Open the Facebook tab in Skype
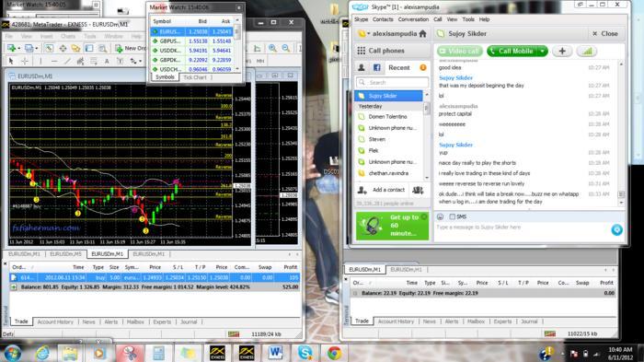The height and width of the screenshot is (362, 644). point(376,67)
